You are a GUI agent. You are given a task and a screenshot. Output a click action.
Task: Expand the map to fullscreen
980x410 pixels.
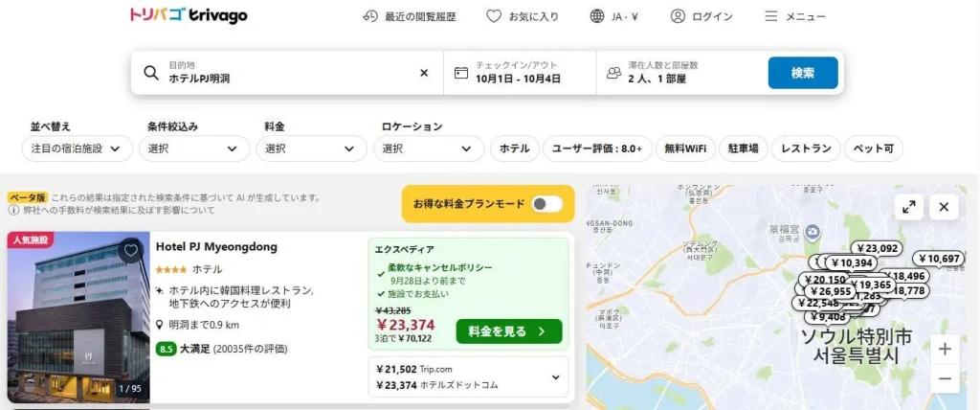coord(909,207)
